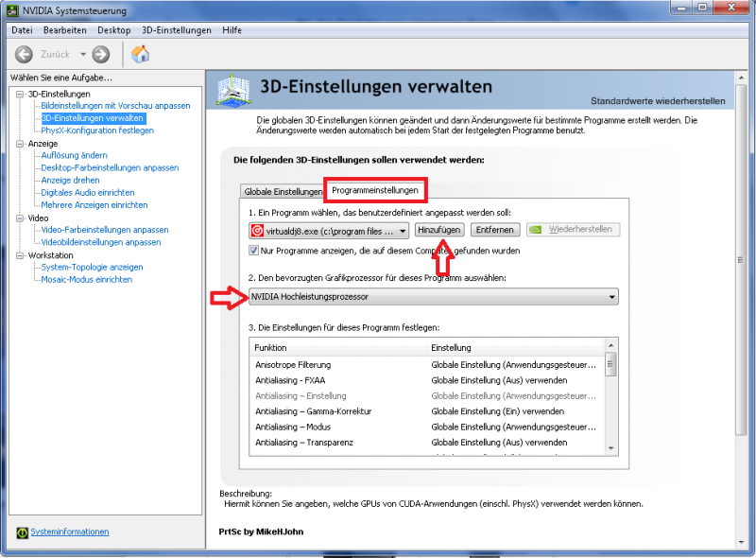The image size is (756, 558).
Task: Select 'System-Topologie anzeigen'
Action: tap(92, 268)
